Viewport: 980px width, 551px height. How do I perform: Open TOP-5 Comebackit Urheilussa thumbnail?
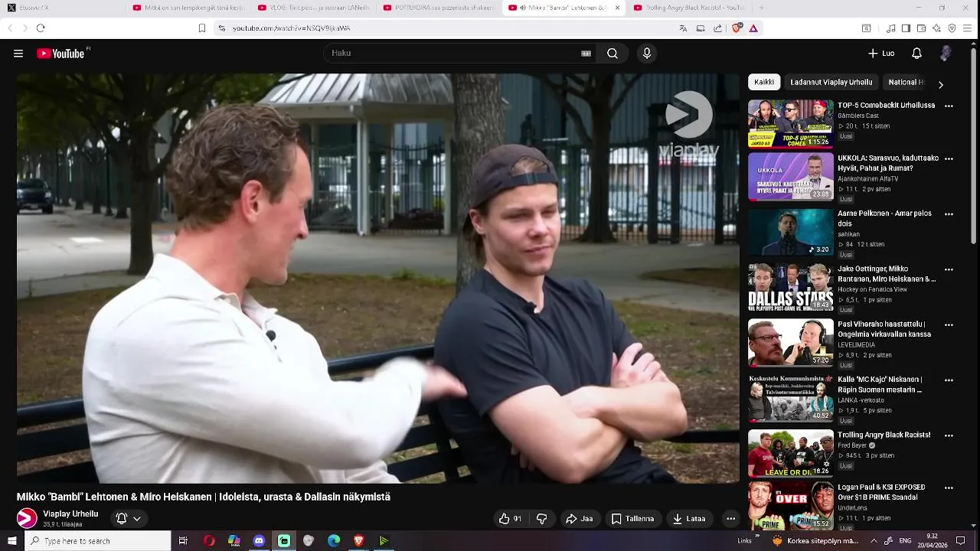[x=791, y=123]
